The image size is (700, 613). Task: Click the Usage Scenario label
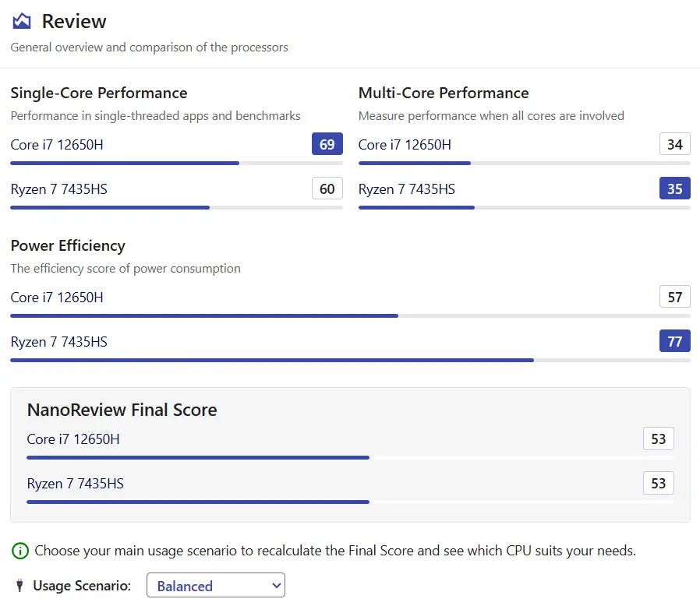[82, 585]
